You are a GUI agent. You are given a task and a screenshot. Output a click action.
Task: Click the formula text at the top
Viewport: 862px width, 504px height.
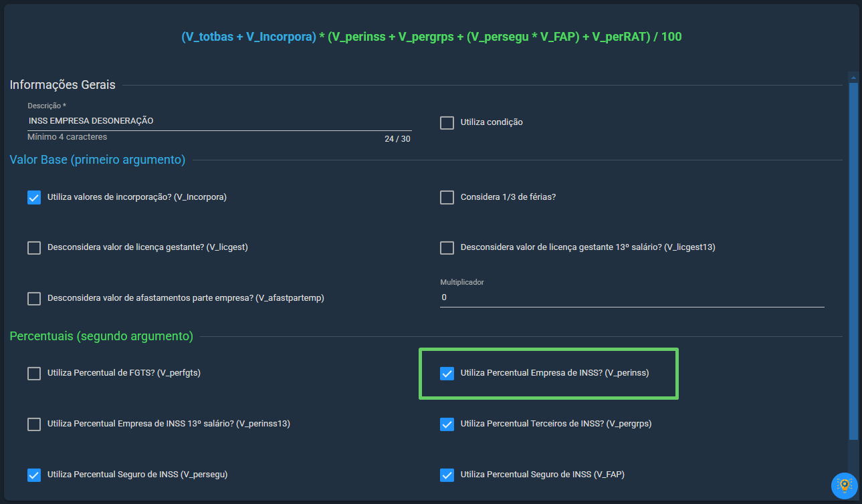coord(431,37)
